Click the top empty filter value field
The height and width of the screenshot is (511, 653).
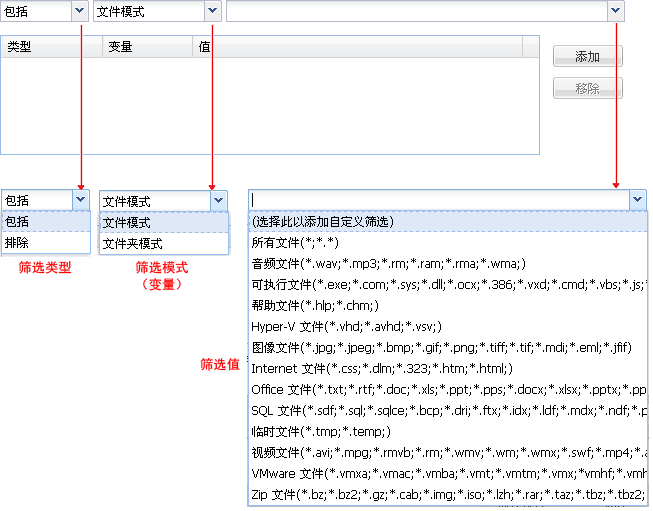pos(417,11)
